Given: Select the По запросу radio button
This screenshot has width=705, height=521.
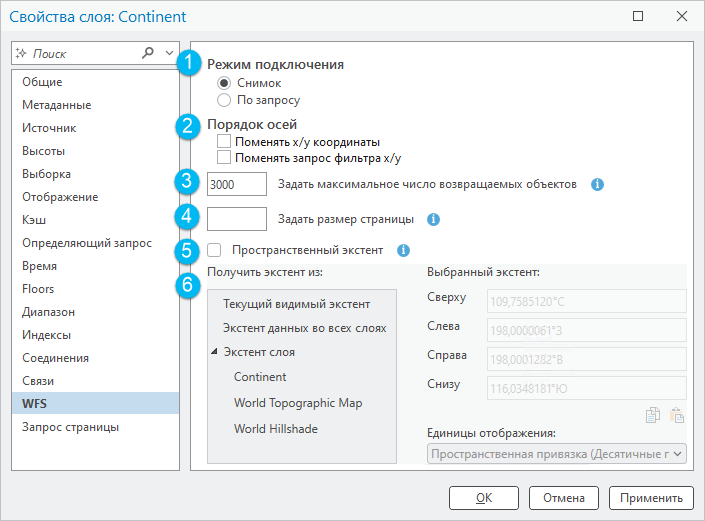Looking at the screenshot, I should click(x=224, y=100).
